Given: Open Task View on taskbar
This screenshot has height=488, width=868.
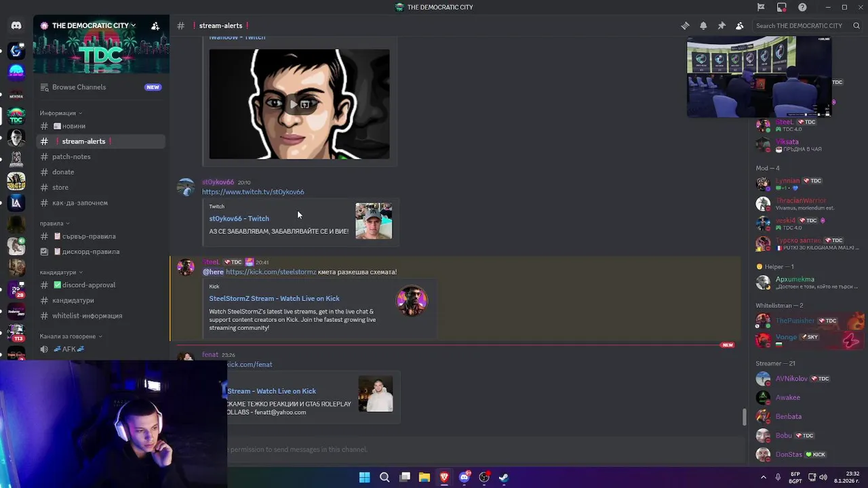Looking at the screenshot, I should pyautogui.click(x=405, y=477).
